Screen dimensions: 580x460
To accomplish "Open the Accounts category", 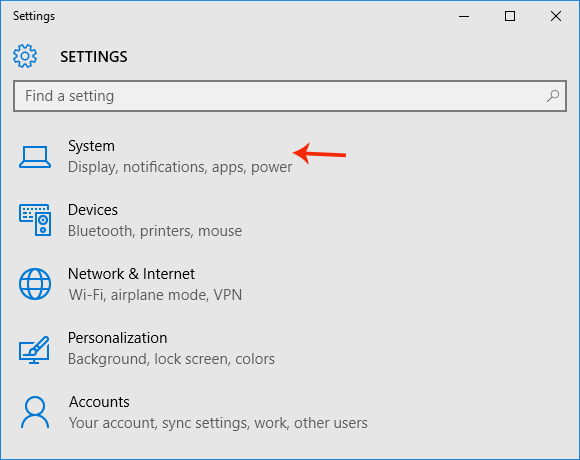I will coord(193,412).
